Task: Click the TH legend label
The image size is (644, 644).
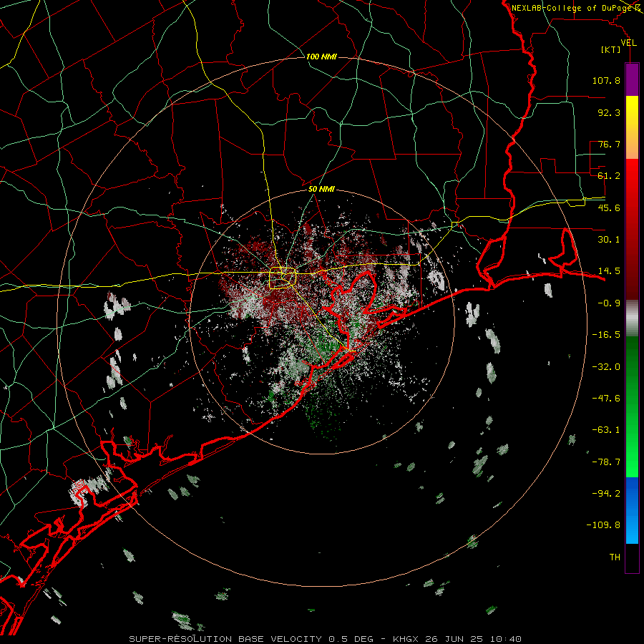Action: (x=615, y=557)
